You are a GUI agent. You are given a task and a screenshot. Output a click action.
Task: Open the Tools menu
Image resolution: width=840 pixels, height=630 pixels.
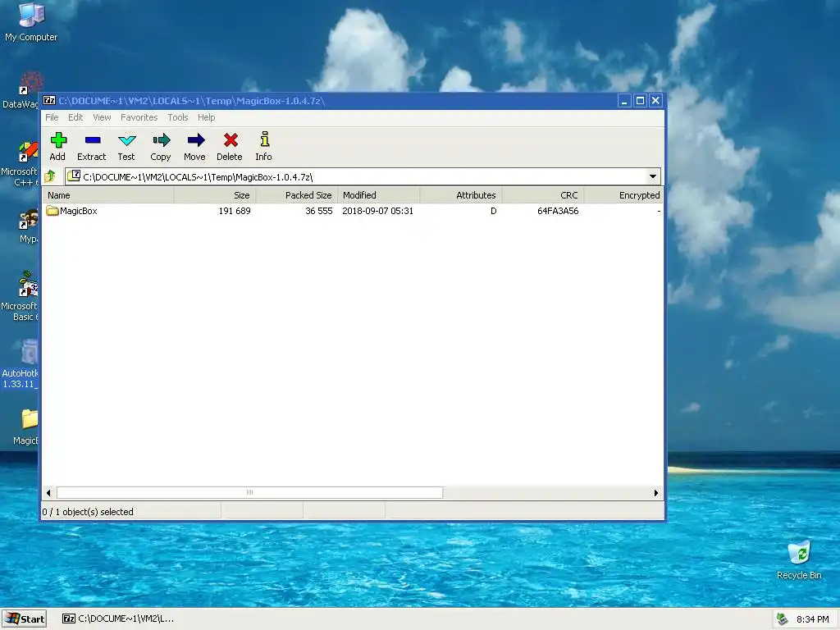coord(178,117)
